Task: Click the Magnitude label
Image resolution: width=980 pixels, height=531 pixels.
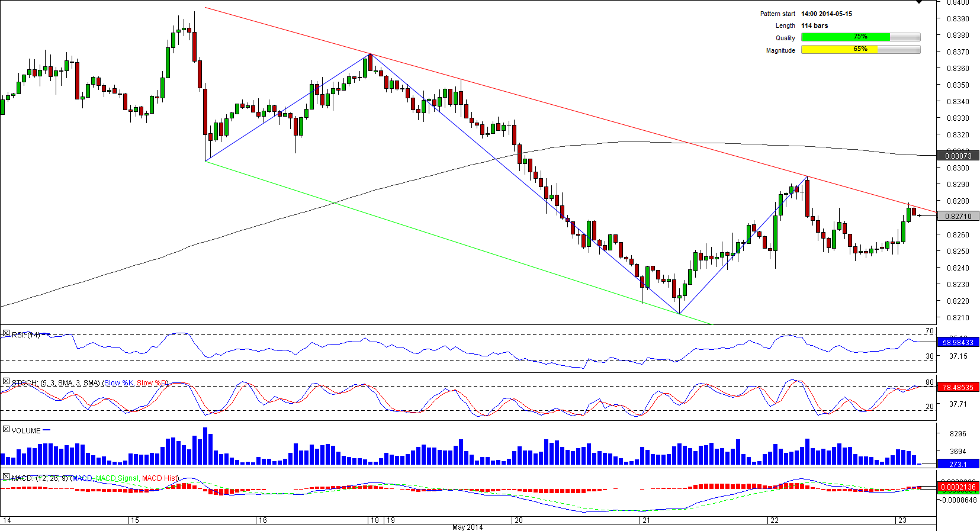Action: (780, 50)
